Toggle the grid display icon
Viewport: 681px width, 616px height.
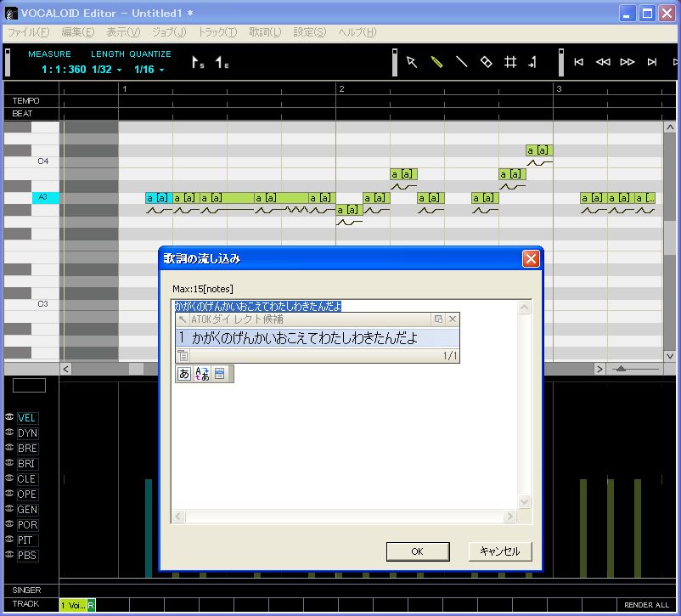tap(510, 62)
